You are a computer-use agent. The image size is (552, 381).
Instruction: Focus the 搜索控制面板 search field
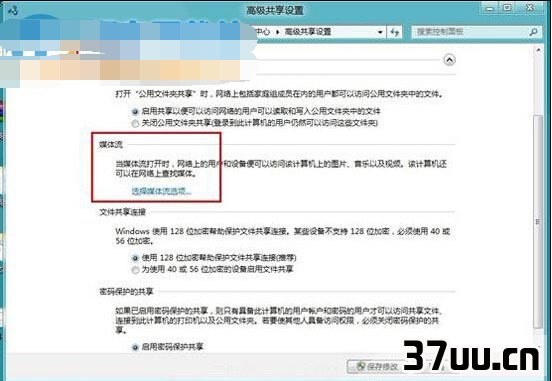tap(471, 32)
